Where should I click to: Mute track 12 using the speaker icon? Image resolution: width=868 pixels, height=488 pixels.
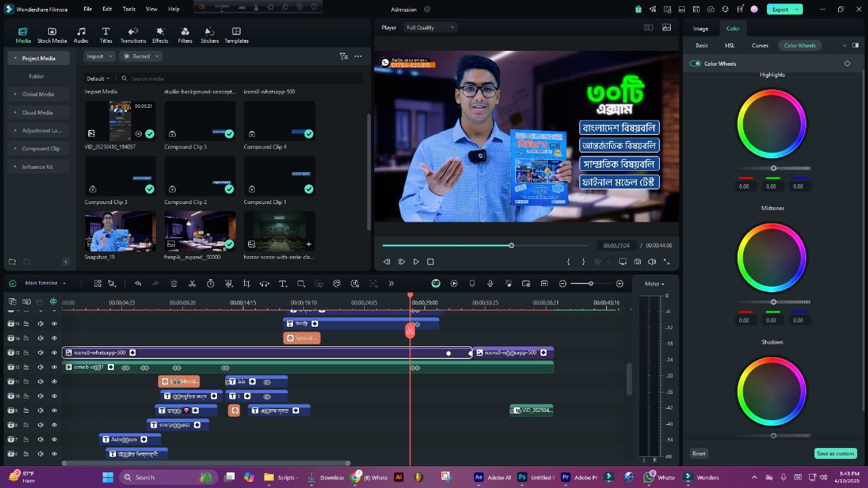coord(40,367)
